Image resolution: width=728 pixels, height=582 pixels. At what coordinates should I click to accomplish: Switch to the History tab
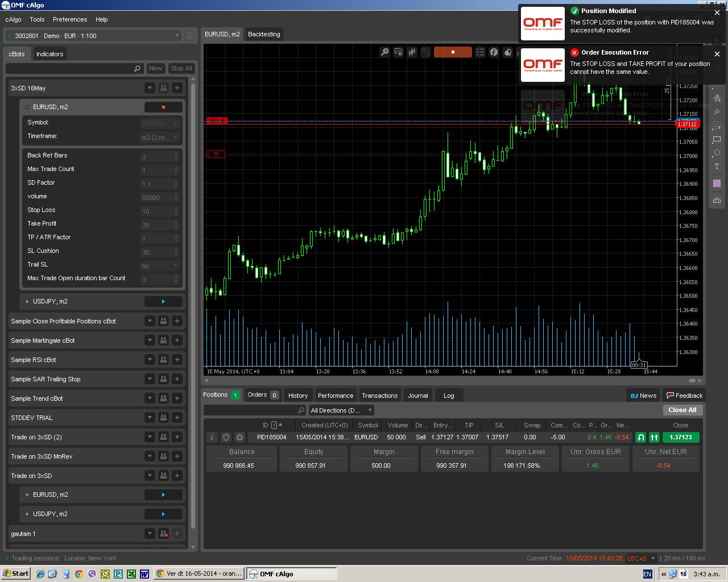[298, 396]
